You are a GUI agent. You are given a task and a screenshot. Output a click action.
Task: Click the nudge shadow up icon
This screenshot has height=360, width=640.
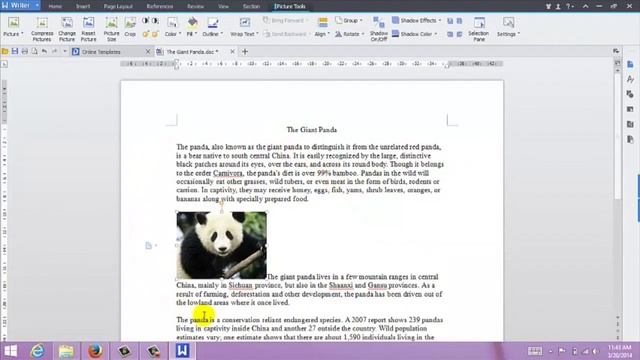click(x=450, y=21)
